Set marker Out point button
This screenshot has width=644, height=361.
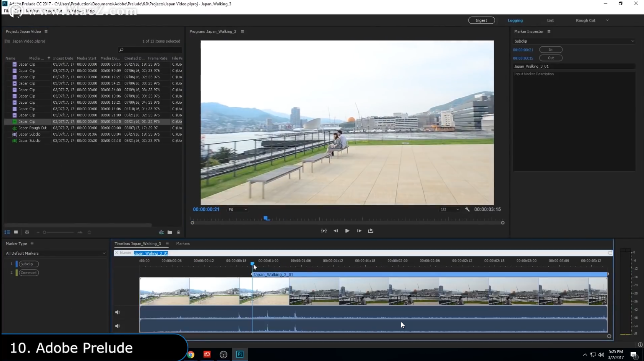click(551, 58)
